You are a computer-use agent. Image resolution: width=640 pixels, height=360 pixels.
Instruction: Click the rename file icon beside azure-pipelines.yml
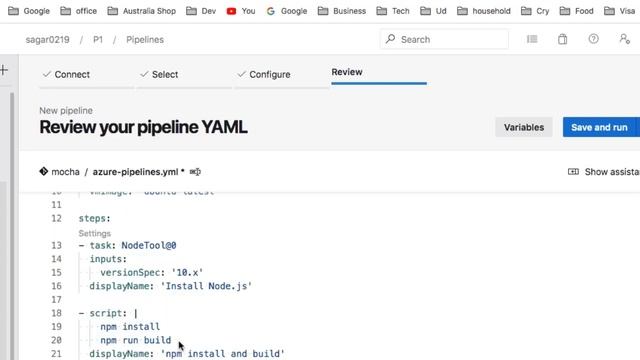pos(195,172)
